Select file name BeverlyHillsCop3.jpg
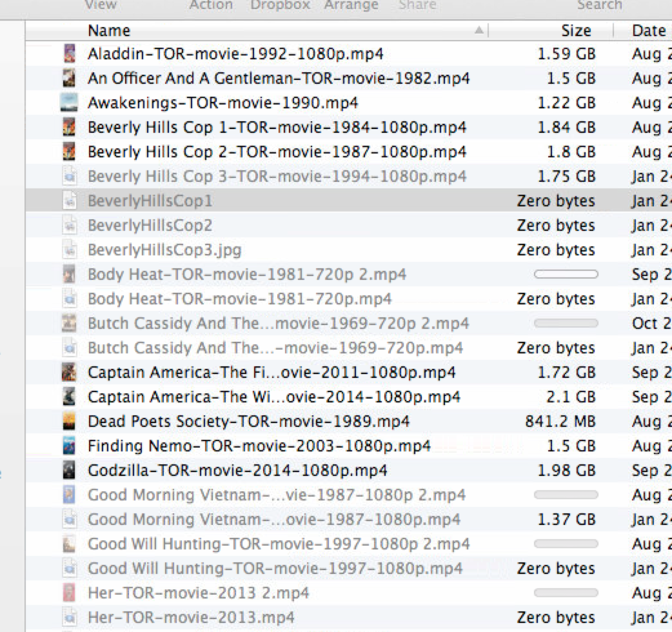 [x=164, y=250]
